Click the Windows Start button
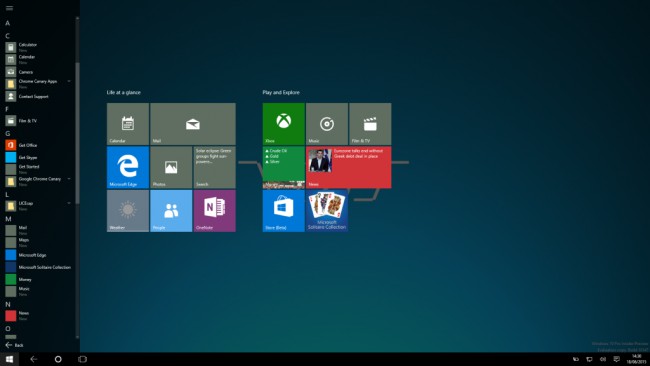 pyautogui.click(x=9, y=359)
